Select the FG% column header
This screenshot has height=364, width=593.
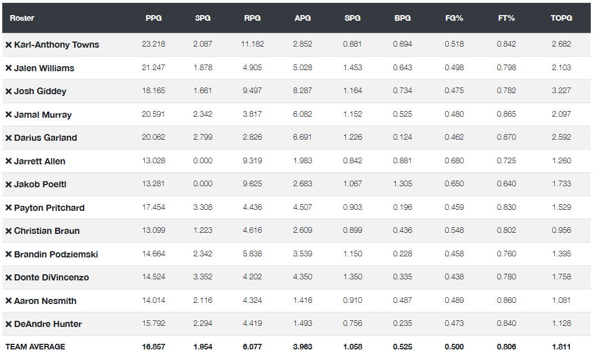click(x=454, y=18)
